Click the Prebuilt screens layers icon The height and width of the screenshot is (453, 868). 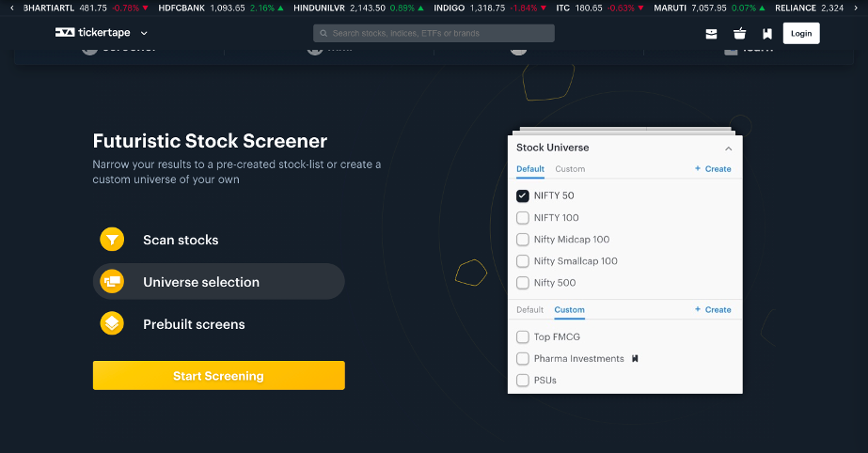click(x=112, y=324)
